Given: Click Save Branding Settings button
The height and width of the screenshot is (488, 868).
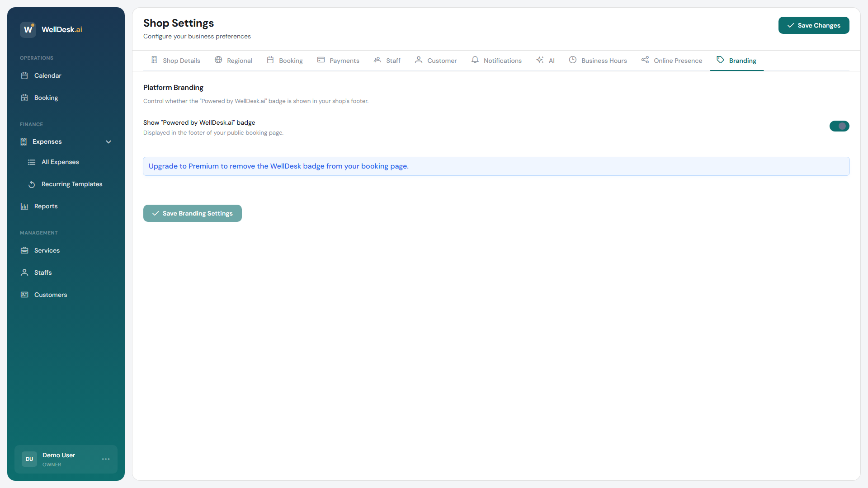Looking at the screenshot, I should click(193, 213).
